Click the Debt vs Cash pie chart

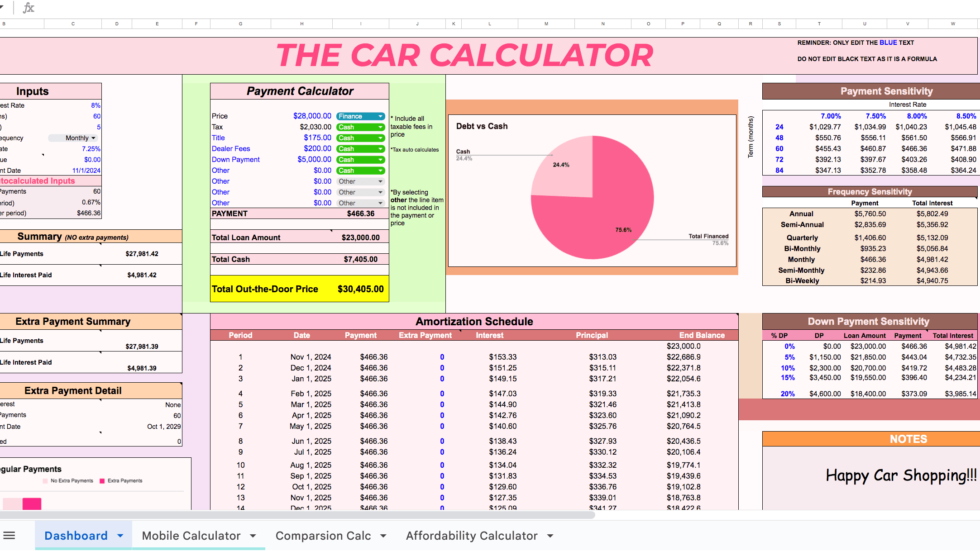tap(592, 198)
